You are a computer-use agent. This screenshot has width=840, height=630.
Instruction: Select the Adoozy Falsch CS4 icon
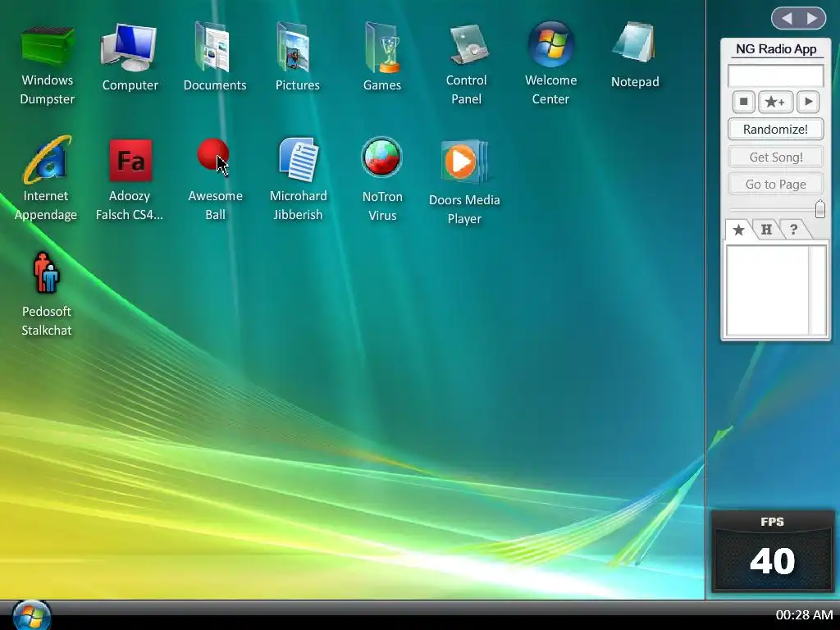130,160
